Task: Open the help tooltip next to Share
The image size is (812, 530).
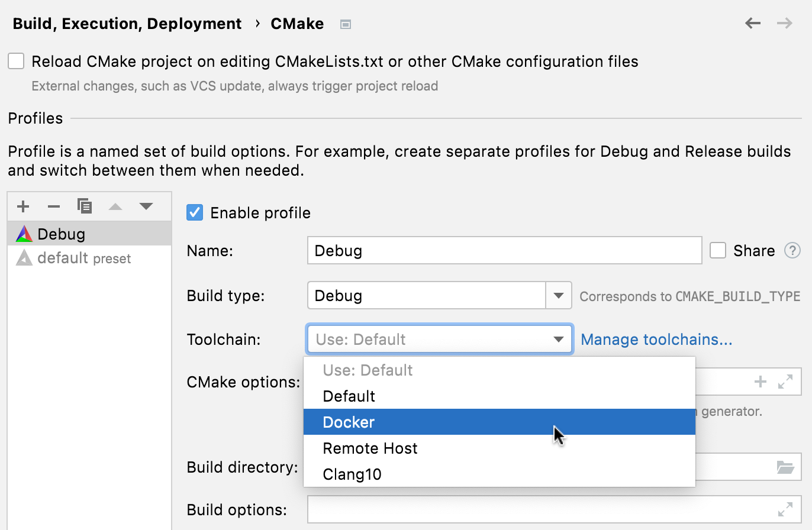Action: point(792,250)
